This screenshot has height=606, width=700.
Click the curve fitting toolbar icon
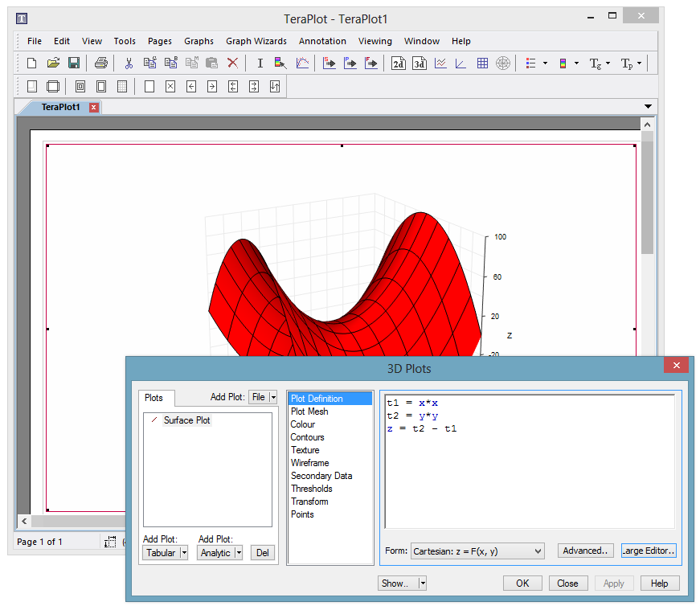click(x=302, y=63)
